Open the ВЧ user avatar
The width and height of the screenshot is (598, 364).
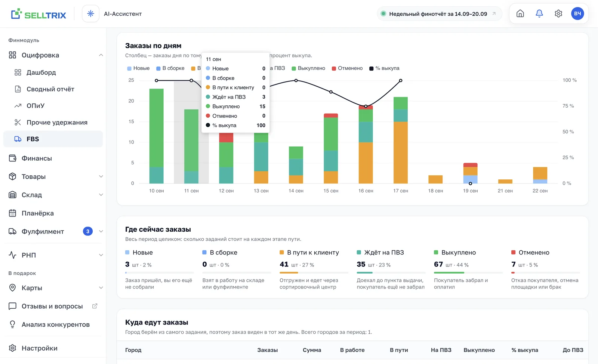point(577,14)
